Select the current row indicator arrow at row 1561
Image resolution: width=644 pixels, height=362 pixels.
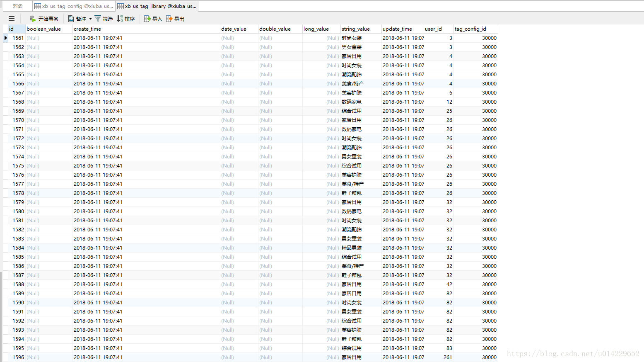[x=5, y=38]
